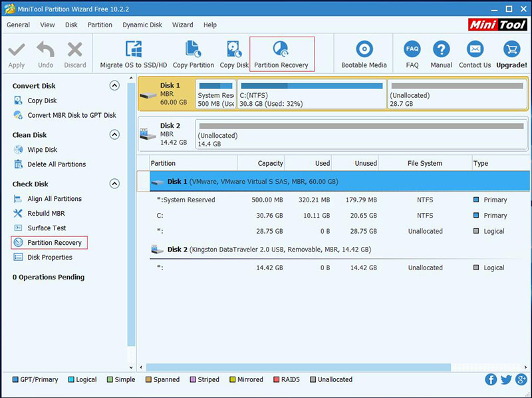Click the Upgrade shopping cart icon
This screenshot has height=398, width=532.
[x=511, y=50]
